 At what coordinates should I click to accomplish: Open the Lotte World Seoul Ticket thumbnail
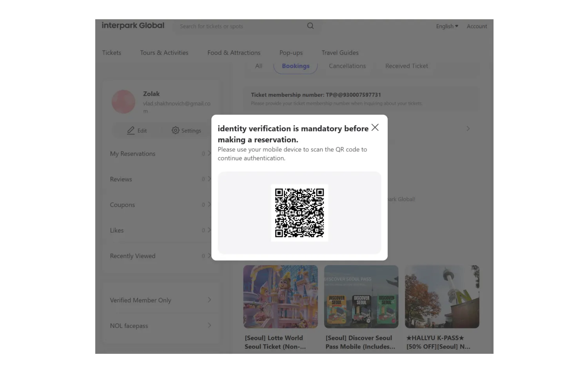click(280, 297)
